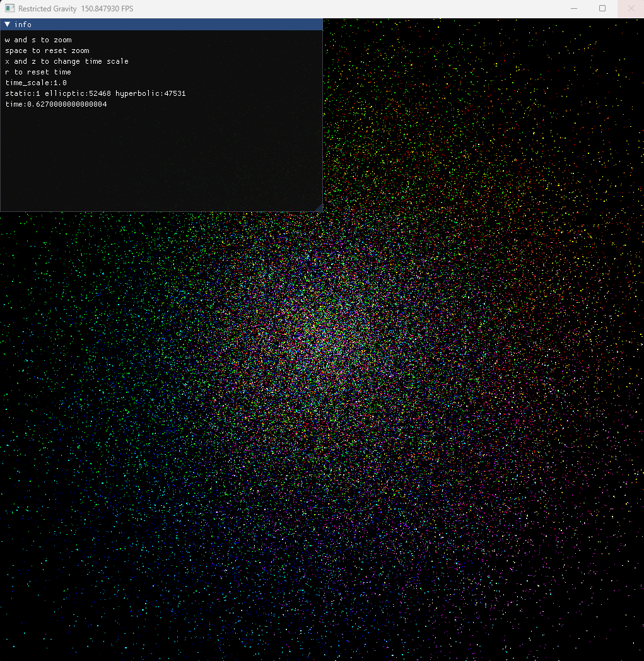Click the text 'space to reset zoom'
Screen dimensions: 644x661
click(47, 50)
